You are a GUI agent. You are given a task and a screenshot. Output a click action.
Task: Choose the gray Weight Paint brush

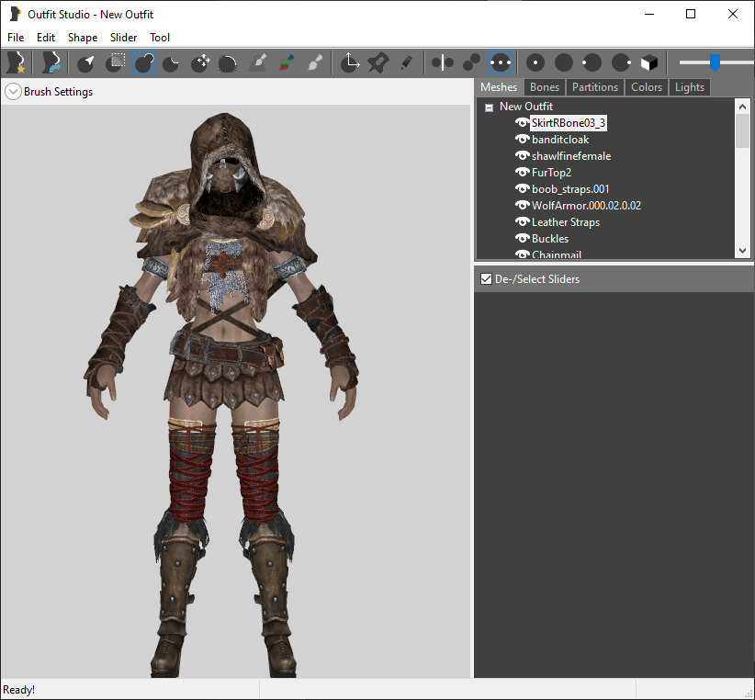[x=257, y=62]
